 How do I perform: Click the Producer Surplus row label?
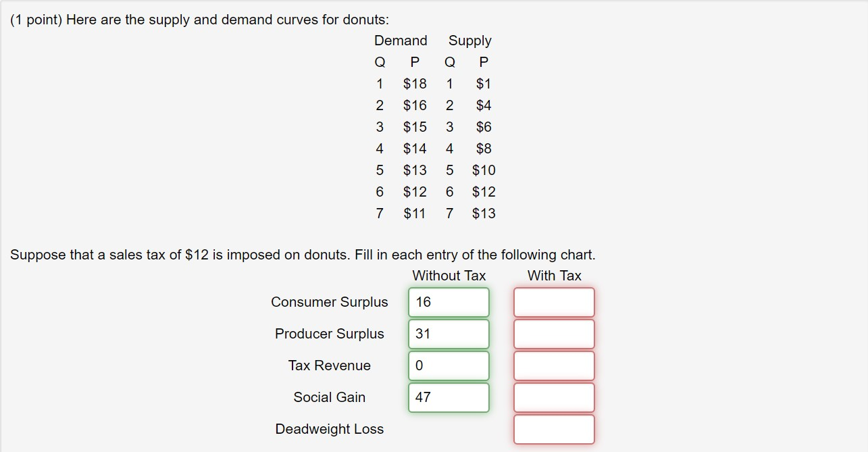point(329,334)
